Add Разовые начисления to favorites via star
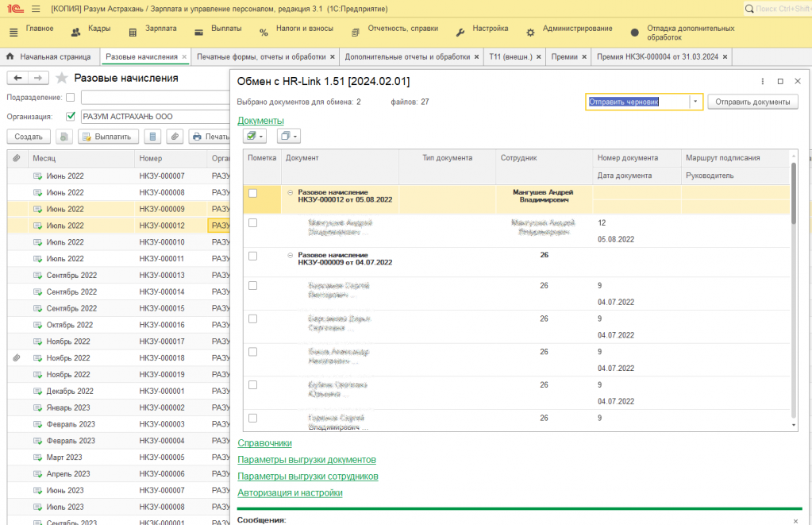This screenshot has height=525, width=812. [x=62, y=78]
